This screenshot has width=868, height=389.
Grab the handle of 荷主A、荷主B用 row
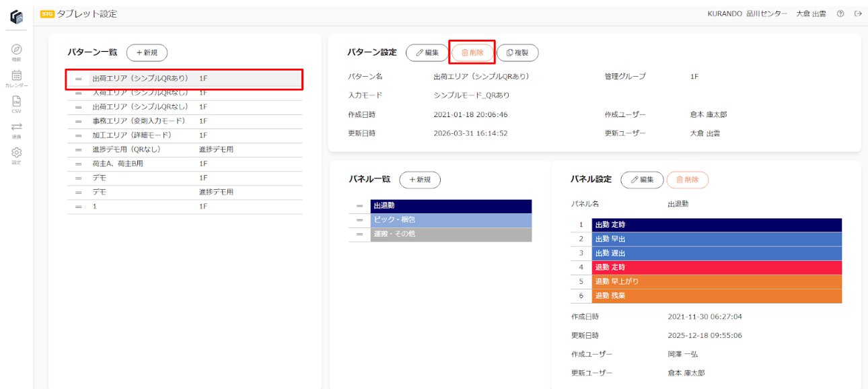79,164
